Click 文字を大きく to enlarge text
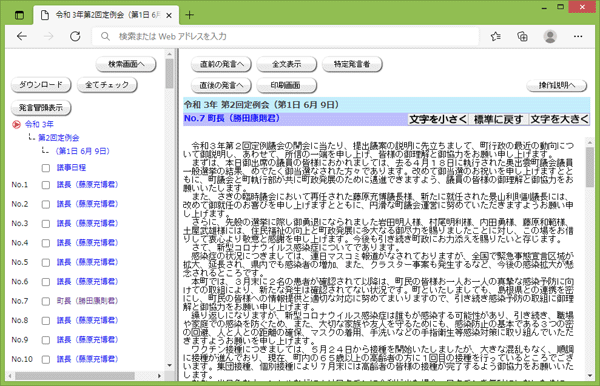Image resolution: width=600 pixels, height=386 pixels. click(x=559, y=119)
